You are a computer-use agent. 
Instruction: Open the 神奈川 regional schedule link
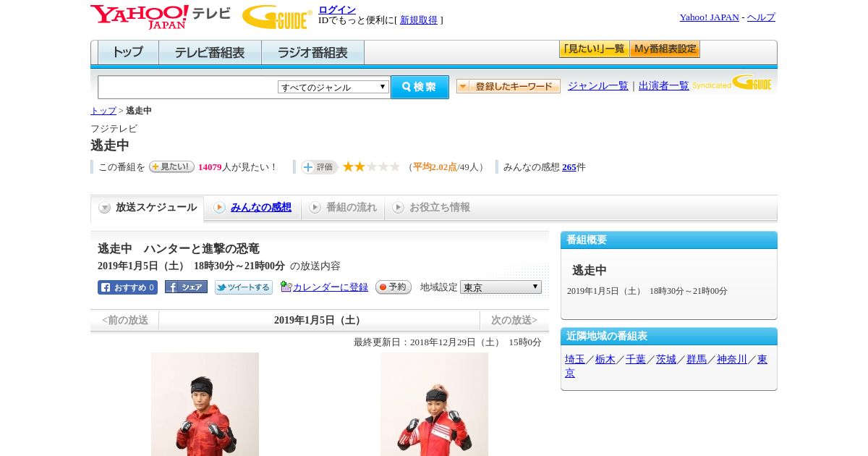point(732,360)
